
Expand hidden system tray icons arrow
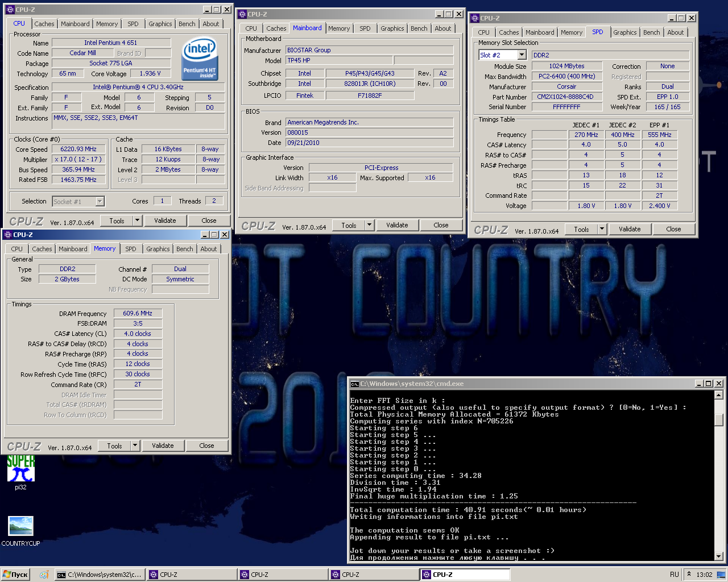point(689,574)
